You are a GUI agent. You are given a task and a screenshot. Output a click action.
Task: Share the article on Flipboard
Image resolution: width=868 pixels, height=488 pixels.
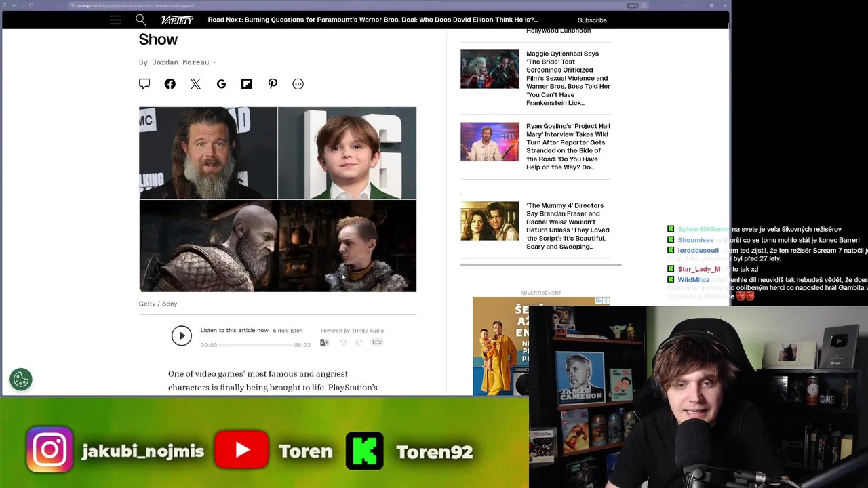click(247, 84)
